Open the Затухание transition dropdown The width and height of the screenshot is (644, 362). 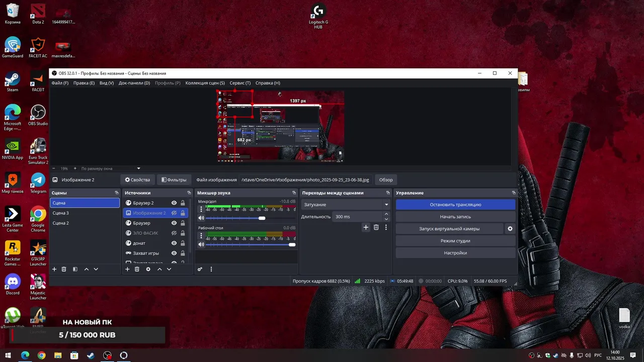coord(346,205)
